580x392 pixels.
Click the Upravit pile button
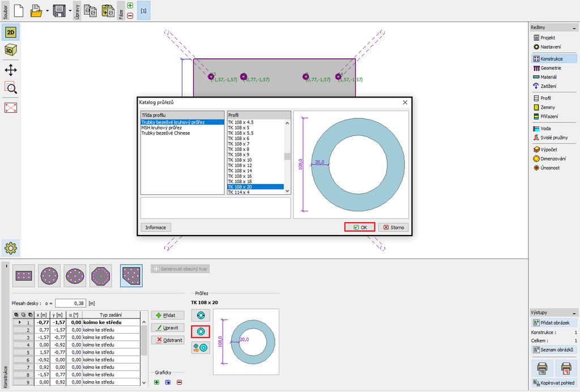click(x=168, y=327)
